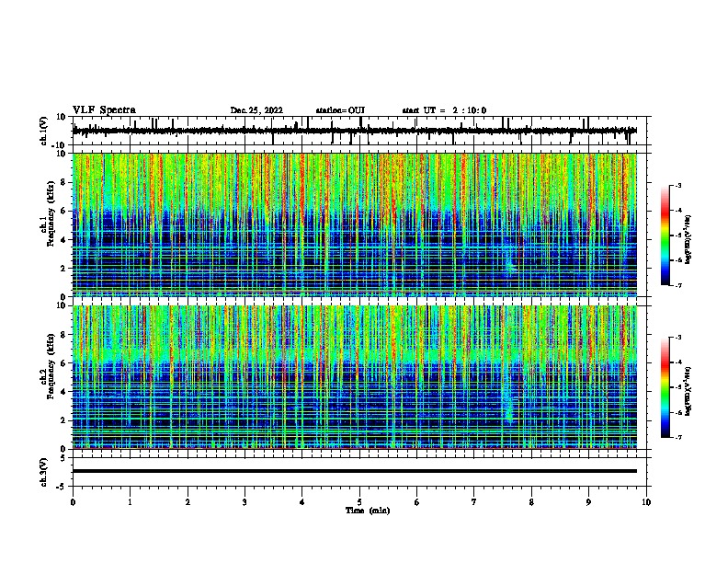Click the "Time (min)" axis label
This screenshot has height=563, width=728.
[368, 511]
